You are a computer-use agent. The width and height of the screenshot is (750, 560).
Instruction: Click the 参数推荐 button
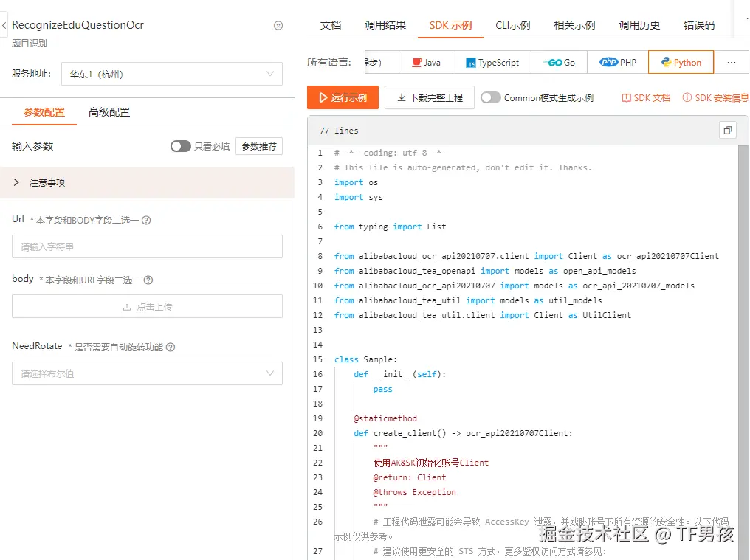[x=259, y=146]
